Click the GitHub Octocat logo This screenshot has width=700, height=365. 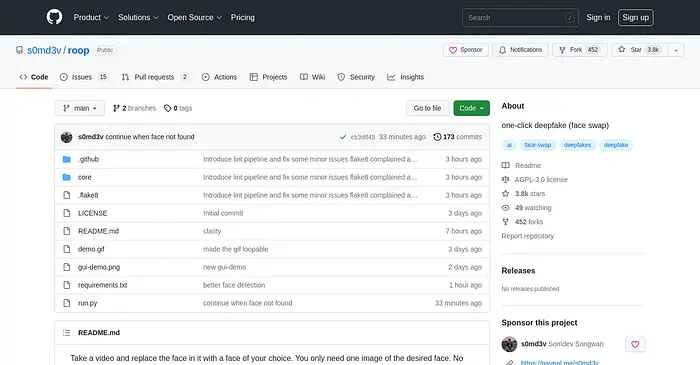(x=54, y=17)
